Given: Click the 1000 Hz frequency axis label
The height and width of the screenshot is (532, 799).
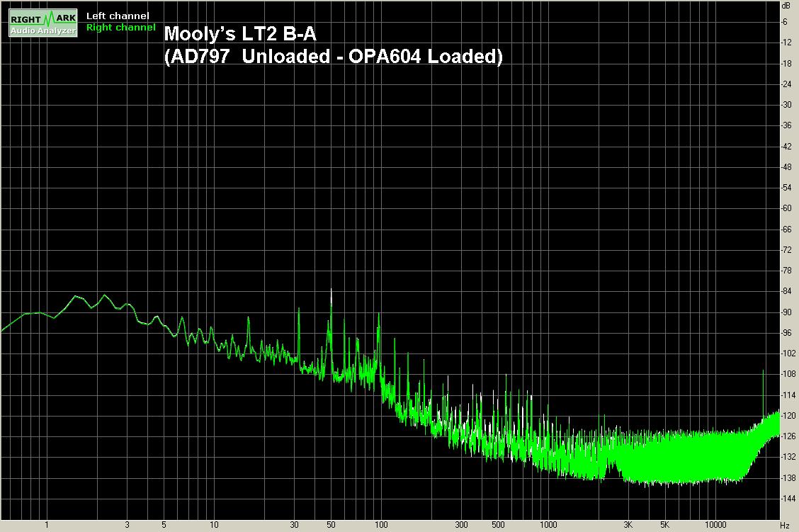Looking at the screenshot, I should 548,525.
